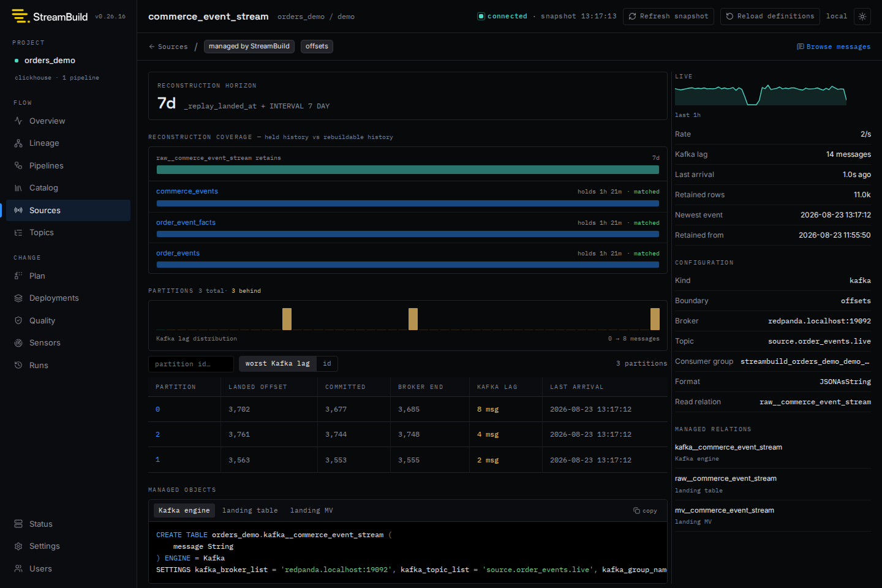The image size is (882, 588).
Task: Switch to the landing table tab
Action: click(250, 510)
